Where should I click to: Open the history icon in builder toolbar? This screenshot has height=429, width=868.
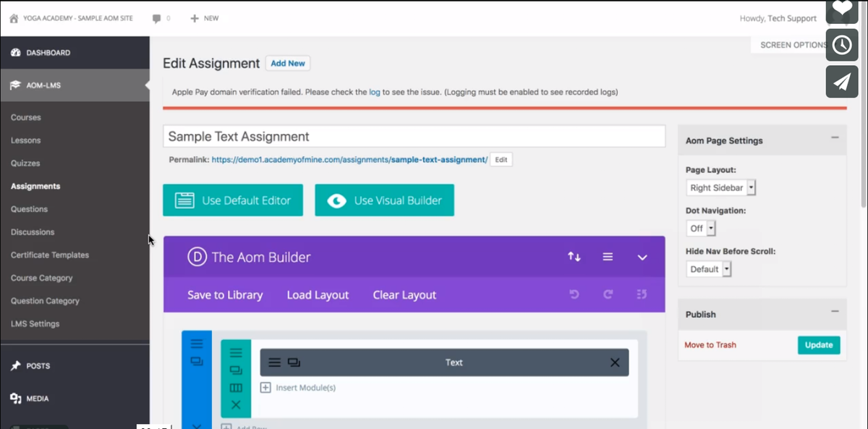coord(642,294)
